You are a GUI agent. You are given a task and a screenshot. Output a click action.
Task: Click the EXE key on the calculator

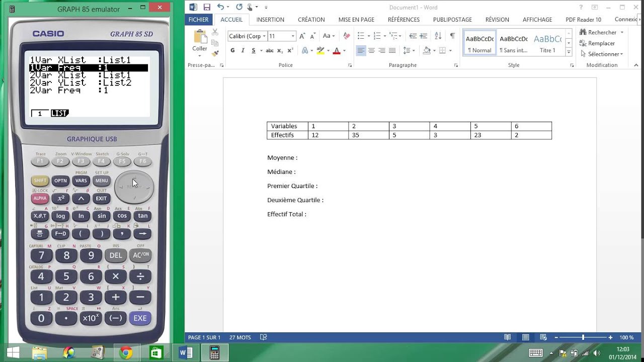[140, 318]
